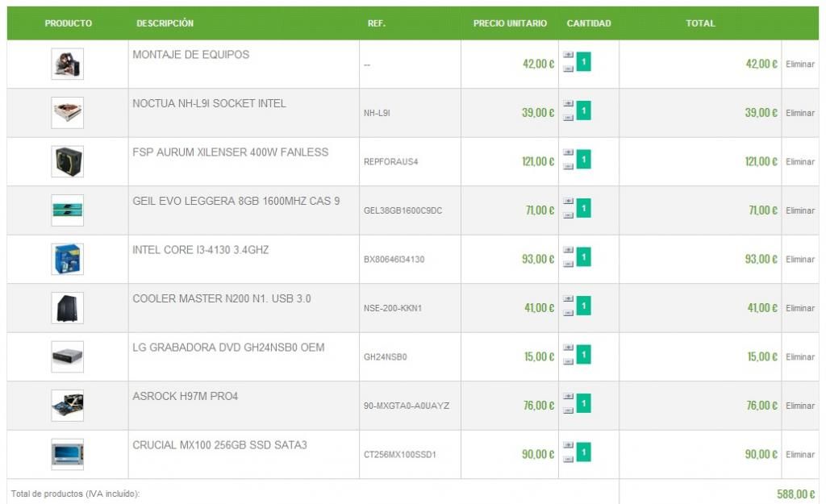Open COOLER MASTER N200 N1. USB 3.0 description

pyautogui.click(x=222, y=299)
